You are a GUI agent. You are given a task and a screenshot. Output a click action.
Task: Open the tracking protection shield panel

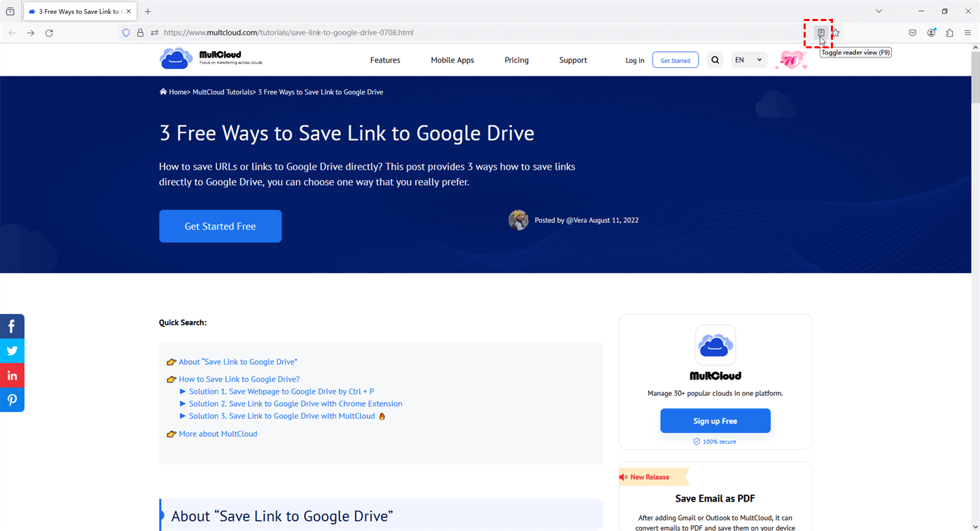[x=126, y=33]
